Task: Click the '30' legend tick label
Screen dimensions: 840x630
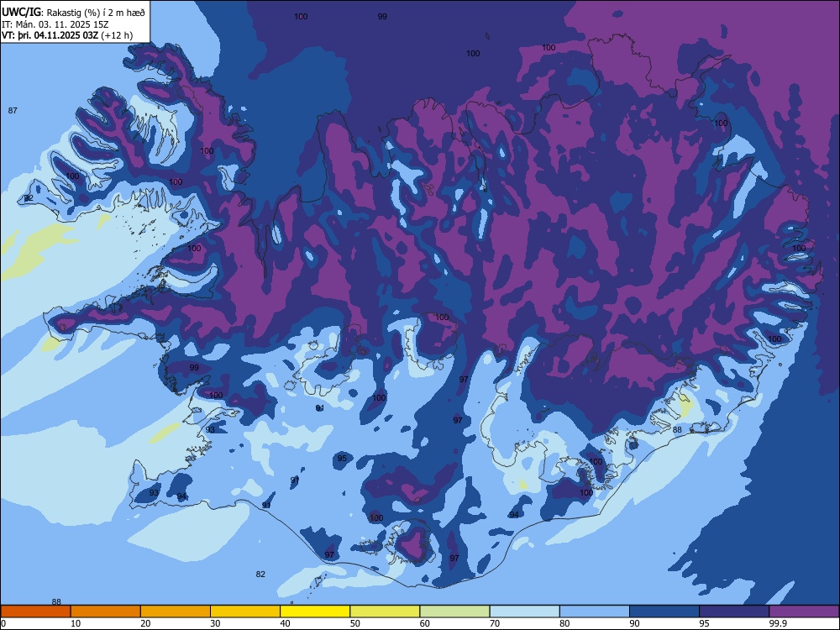Action: click(215, 623)
